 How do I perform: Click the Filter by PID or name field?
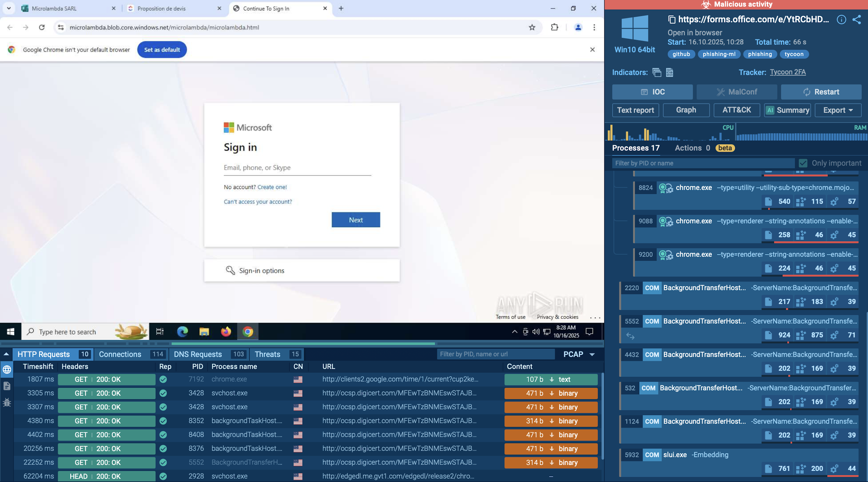pyautogui.click(x=702, y=163)
